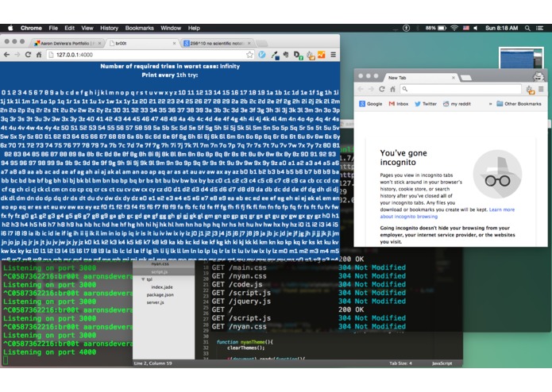
Task: Click incognito window search address bar
Action: coord(461,90)
